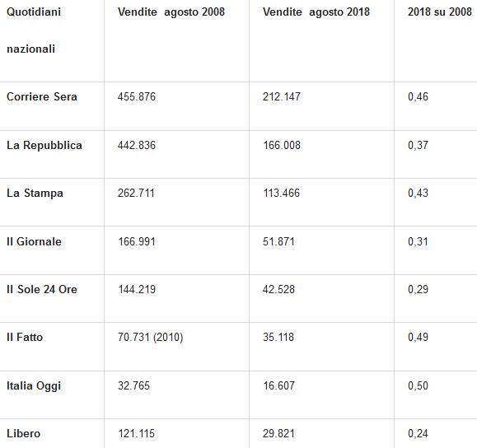
Task: Select the ratio 0,50 cell
Action: [418, 385]
